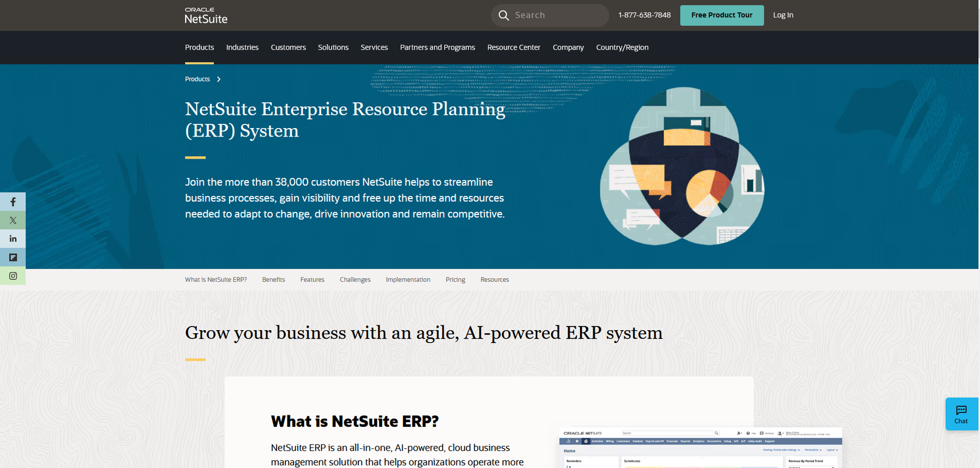980x468 pixels.
Task: Click the NetSuite dashboard screenshot thumbnail
Action: click(x=701, y=448)
